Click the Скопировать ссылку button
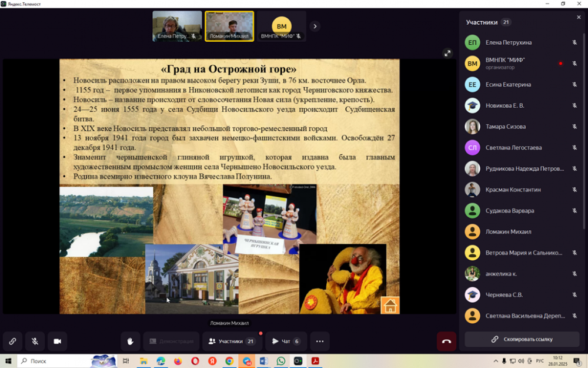This screenshot has height=368, width=588. tap(522, 339)
